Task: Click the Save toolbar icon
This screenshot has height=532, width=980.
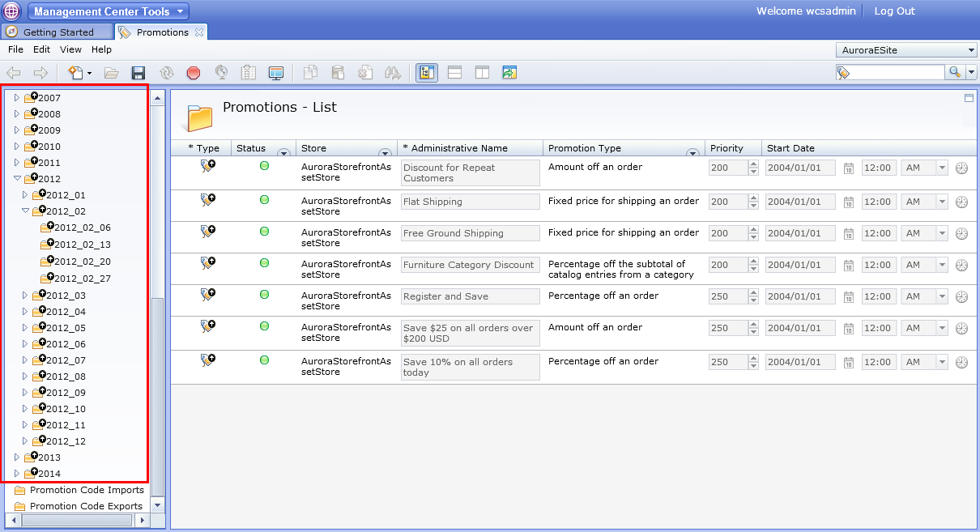Action: point(138,72)
